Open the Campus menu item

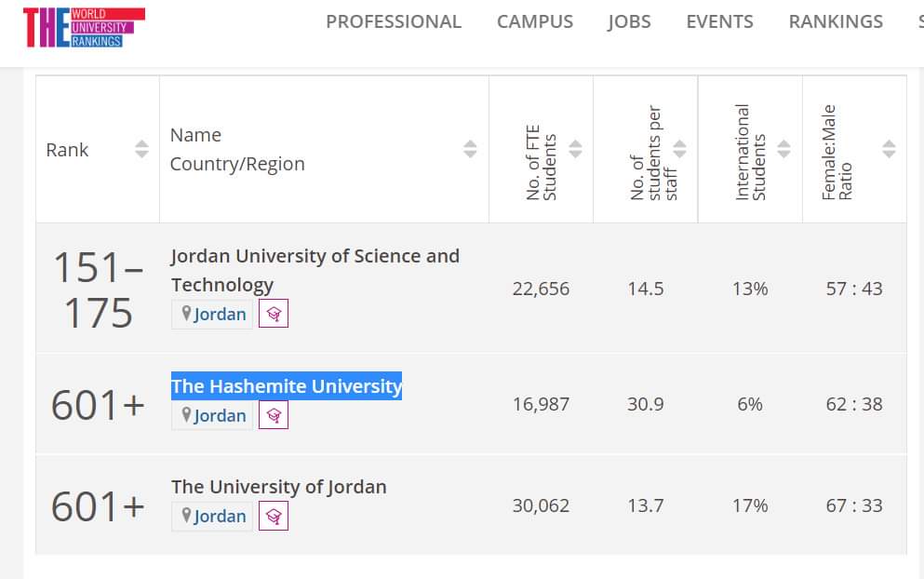point(535,21)
